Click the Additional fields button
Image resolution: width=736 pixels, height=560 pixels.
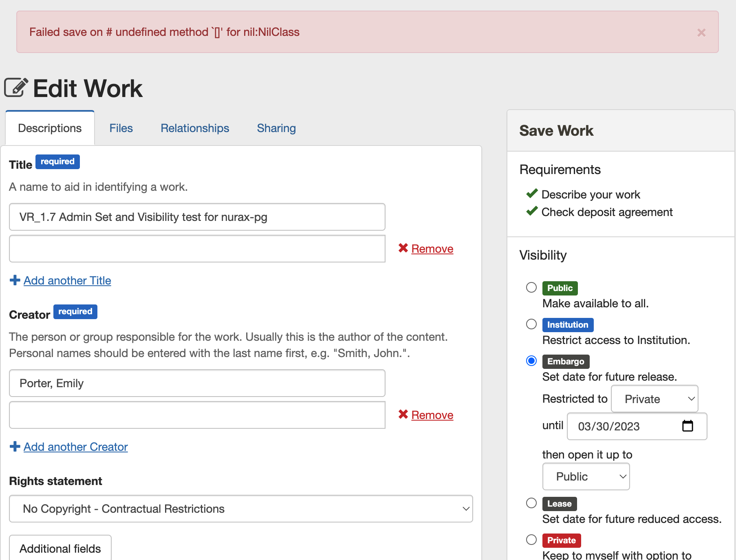(x=60, y=548)
